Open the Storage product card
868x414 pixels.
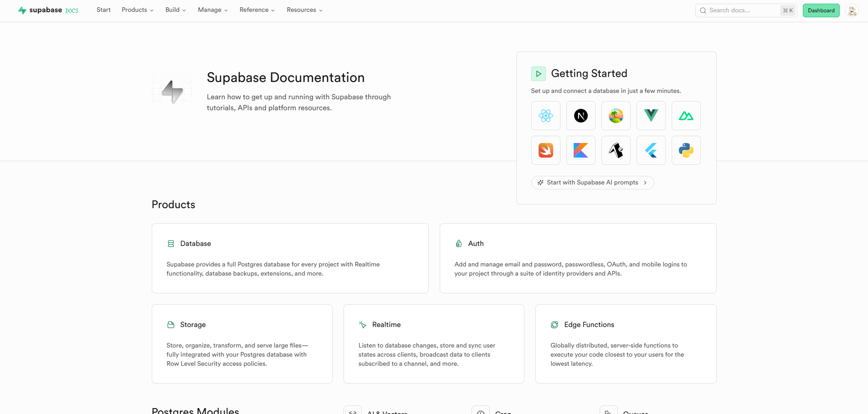(x=242, y=344)
